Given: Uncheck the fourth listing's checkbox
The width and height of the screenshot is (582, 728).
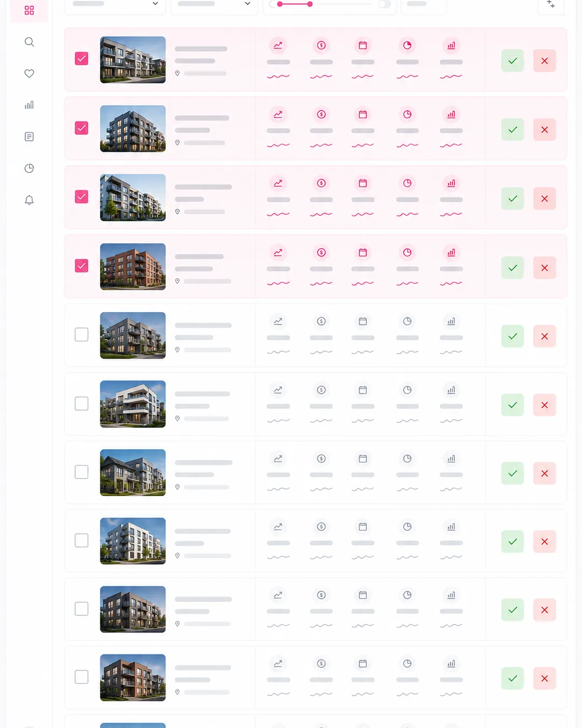Looking at the screenshot, I should click(x=81, y=266).
